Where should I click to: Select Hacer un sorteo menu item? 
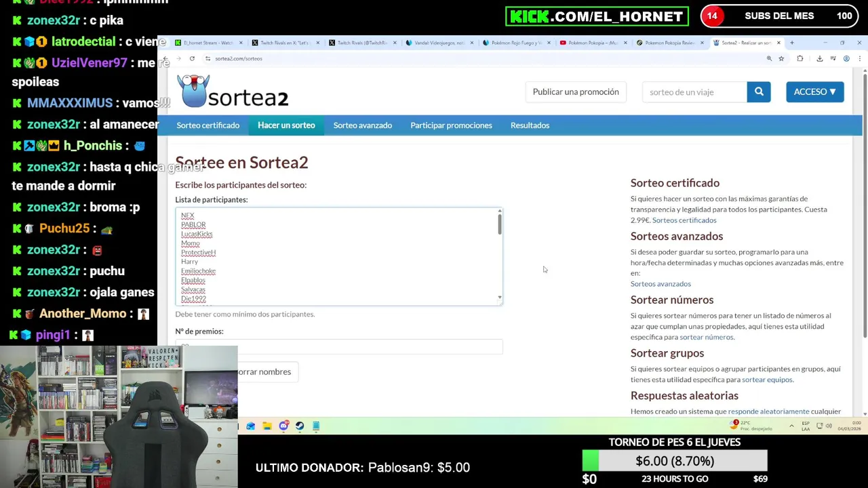pyautogui.click(x=286, y=125)
